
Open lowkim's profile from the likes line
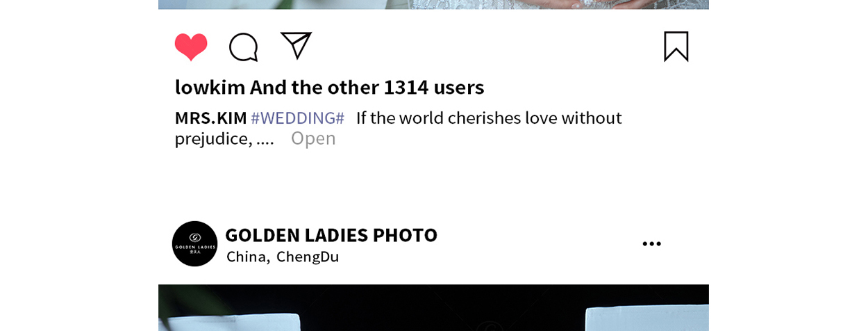[x=210, y=87]
